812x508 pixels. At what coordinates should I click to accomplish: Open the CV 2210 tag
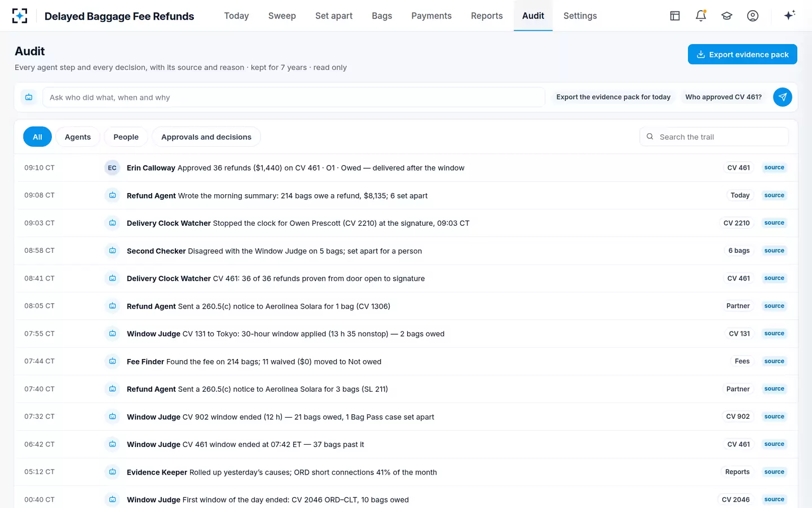736,223
